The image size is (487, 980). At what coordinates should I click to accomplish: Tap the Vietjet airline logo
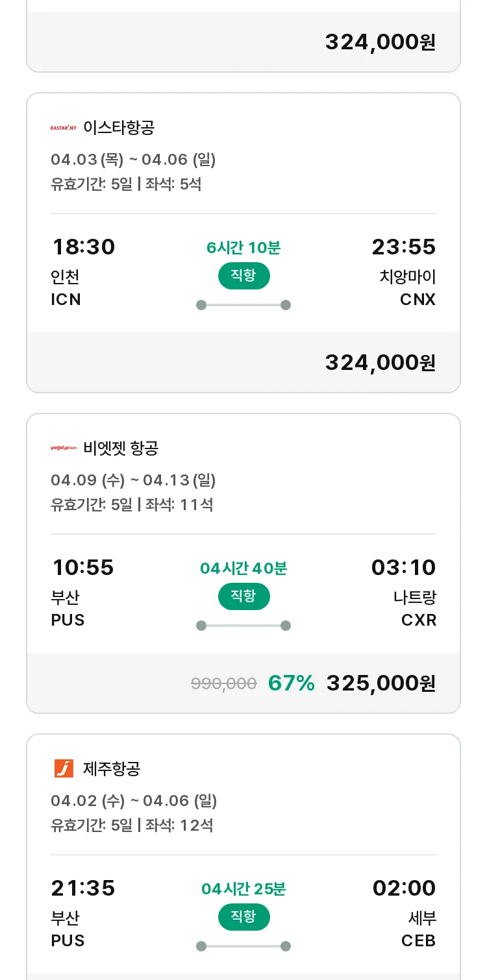click(64, 448)
